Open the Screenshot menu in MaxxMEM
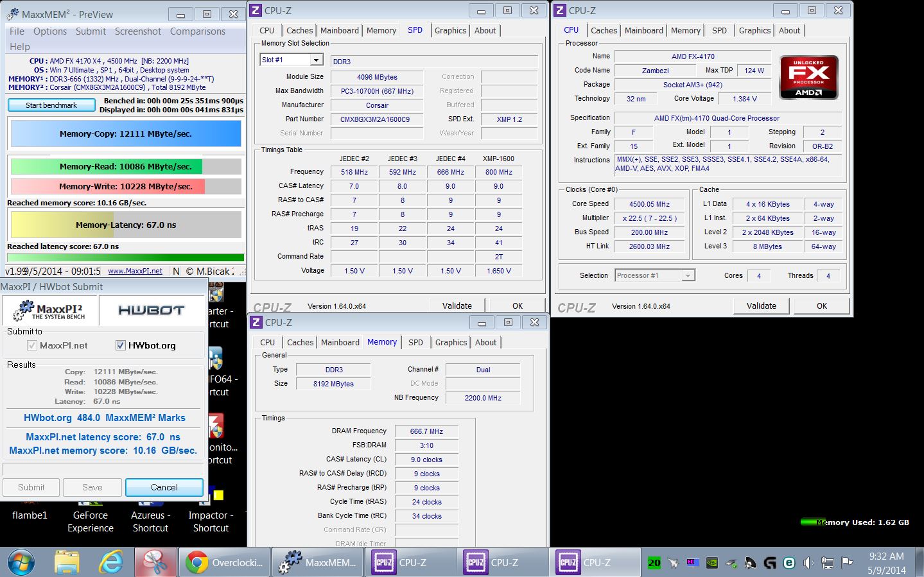 [138, 31]
